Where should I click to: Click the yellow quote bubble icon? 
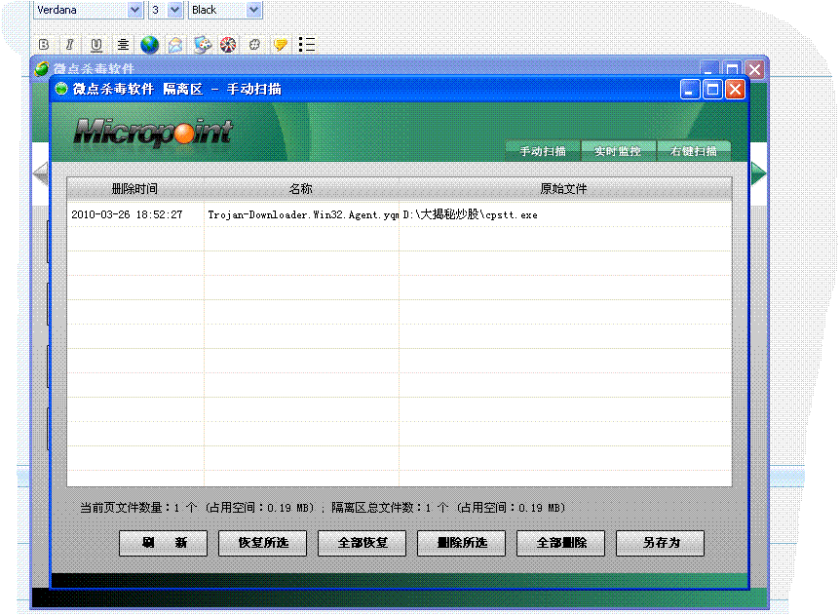281,45
